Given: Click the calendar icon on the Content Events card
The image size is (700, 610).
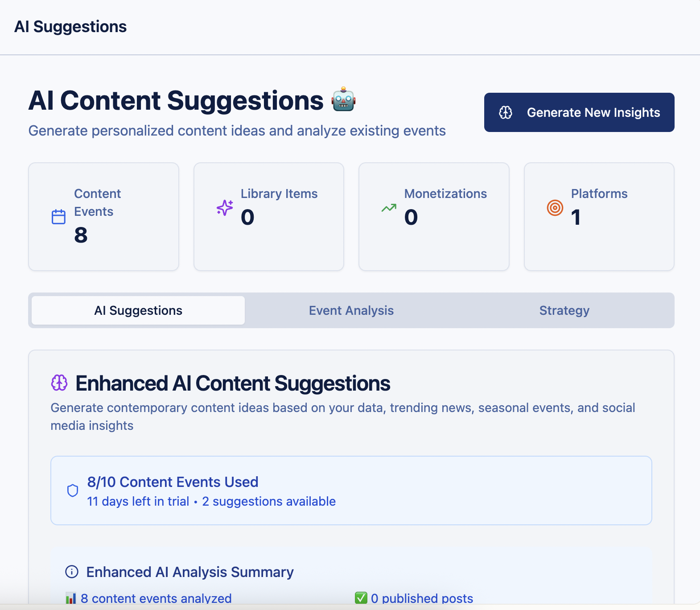Looking at the screenshot, I should coord(58,217).
